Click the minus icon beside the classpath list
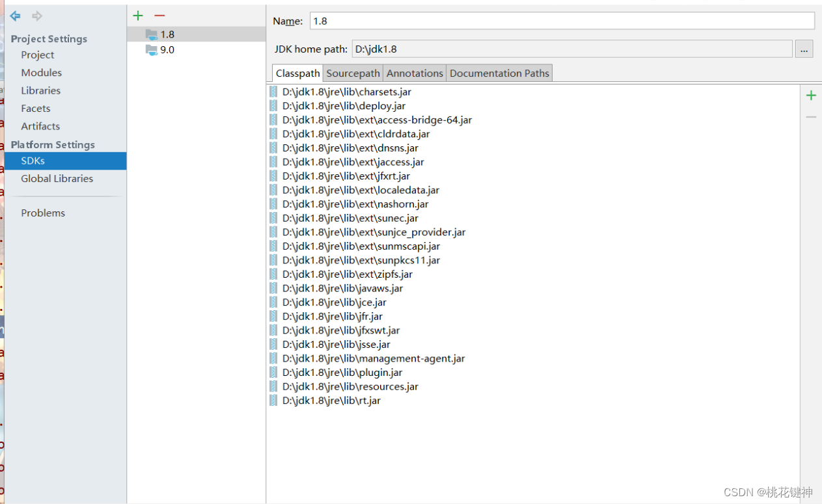 [811, 116]
